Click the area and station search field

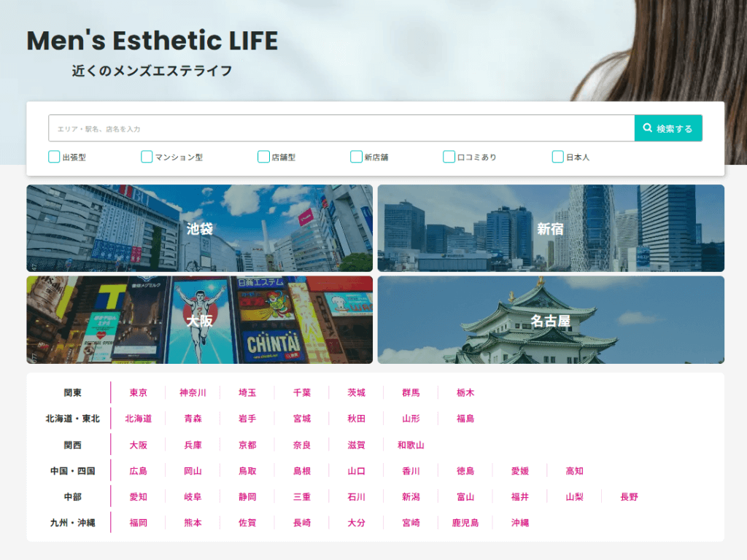(x=341, y=128)
